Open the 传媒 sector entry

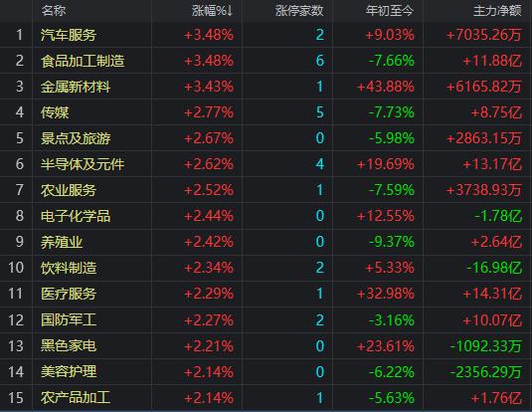pos(55,112)
